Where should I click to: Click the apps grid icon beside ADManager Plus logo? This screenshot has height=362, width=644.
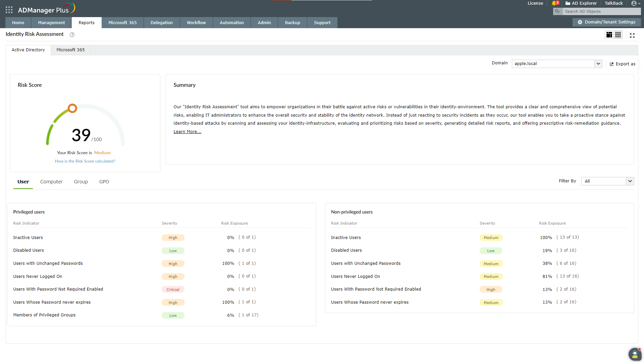coord(9,9)
